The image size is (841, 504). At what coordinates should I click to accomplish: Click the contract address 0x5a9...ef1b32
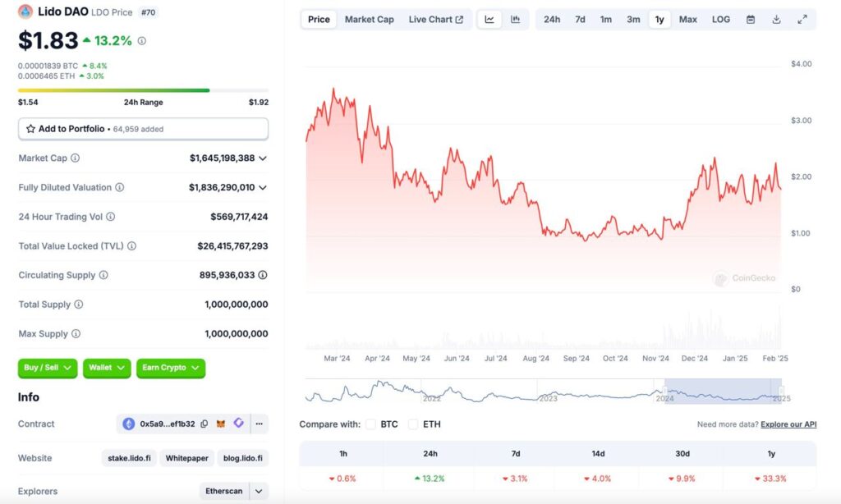coord(168,424)
